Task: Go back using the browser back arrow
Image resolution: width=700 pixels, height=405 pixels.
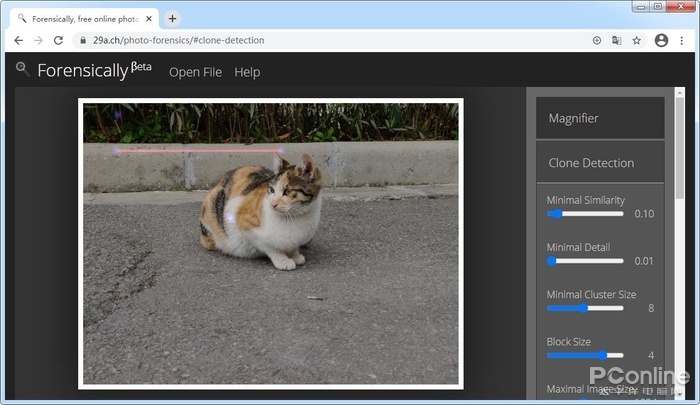Action: [18, 40]
